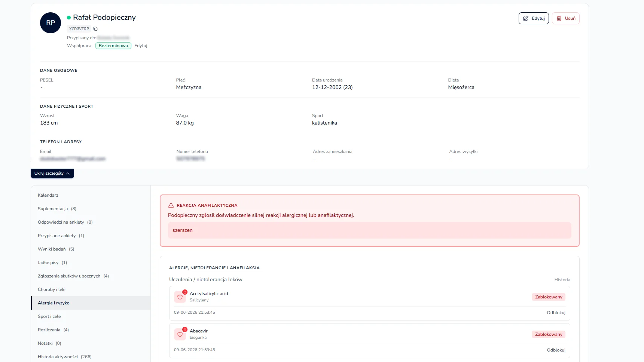644x362 pixels.
Task: Click the 87.0 kg weight value
Action: [185, 123]
